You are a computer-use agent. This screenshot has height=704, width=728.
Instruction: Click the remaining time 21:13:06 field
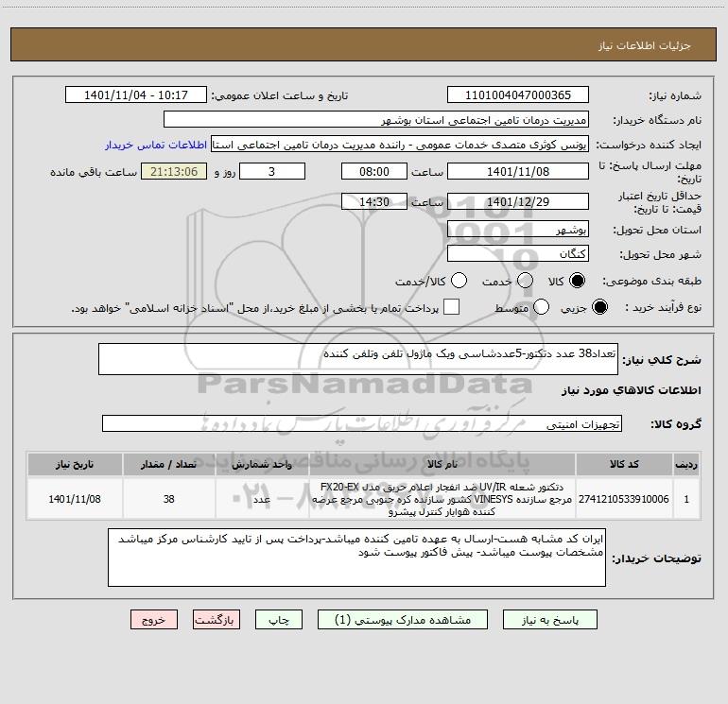[x=174, y=172]
